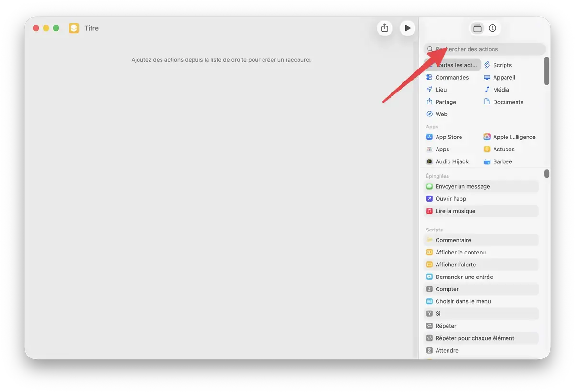
Task: Switch to Toutes les actions tab
Action: [x=454, y=65]
